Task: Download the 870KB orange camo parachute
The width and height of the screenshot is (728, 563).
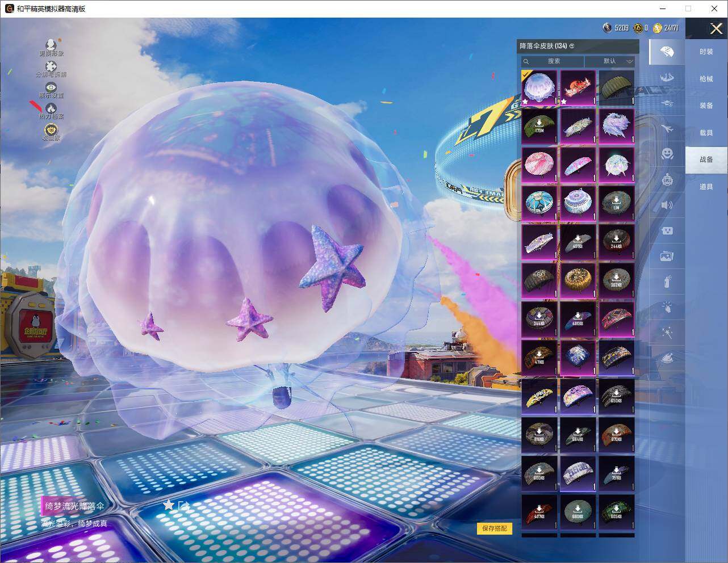Action: pos(617,435)
